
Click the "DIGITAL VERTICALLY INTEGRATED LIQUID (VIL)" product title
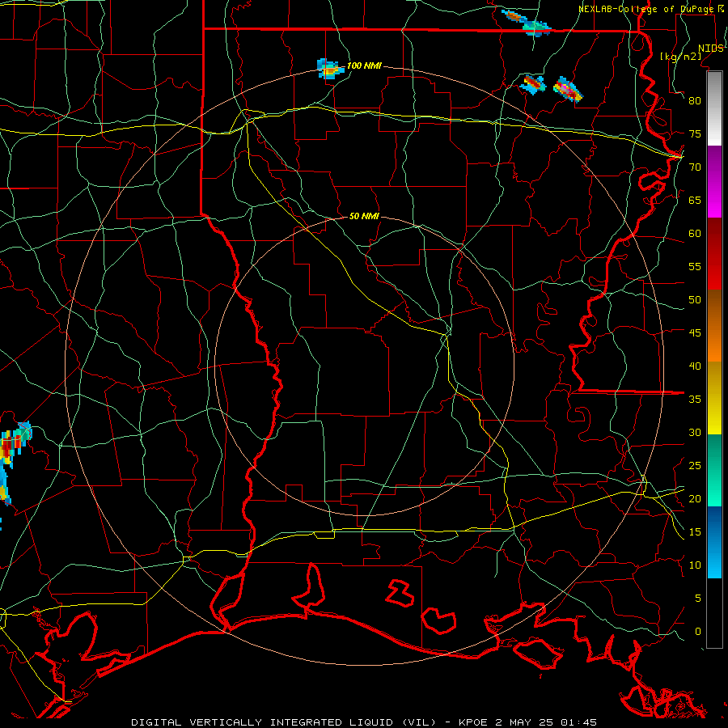283,722
